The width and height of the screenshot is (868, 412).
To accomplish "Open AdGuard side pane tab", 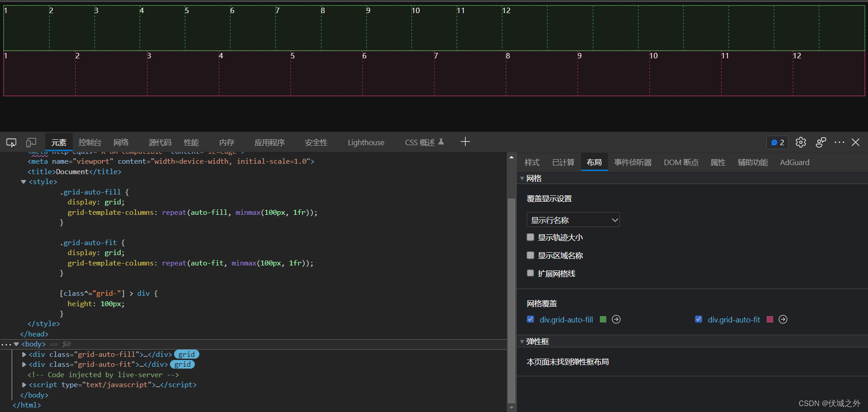I will [795, 162].
